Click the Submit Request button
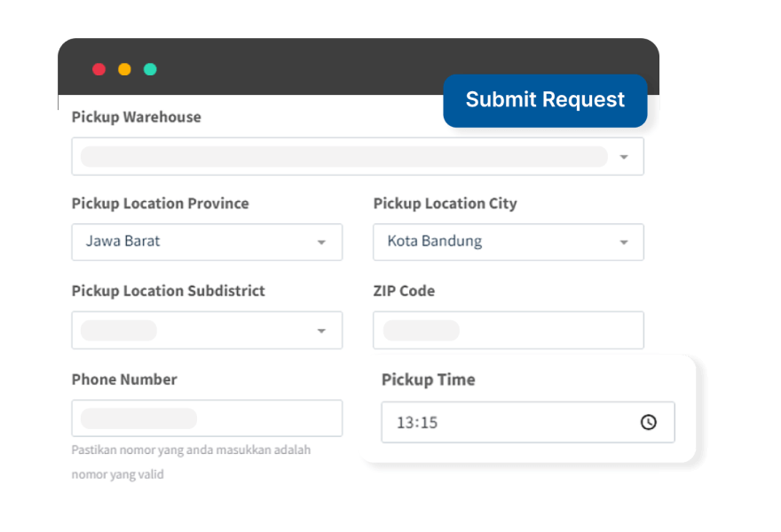The image size is (781, 532). (x=545, y=100)
